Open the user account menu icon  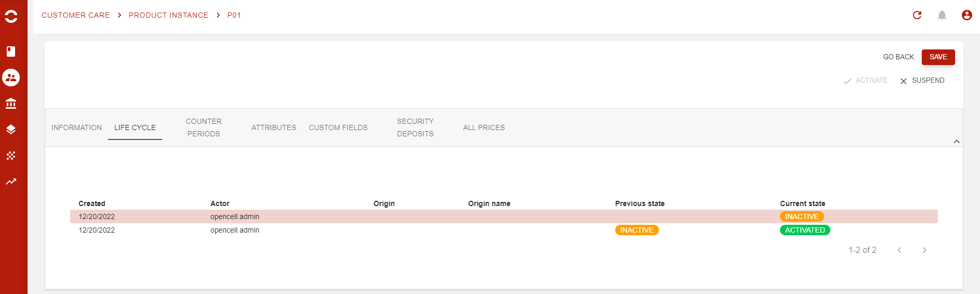pyautogui.click(x=967, y=15)
